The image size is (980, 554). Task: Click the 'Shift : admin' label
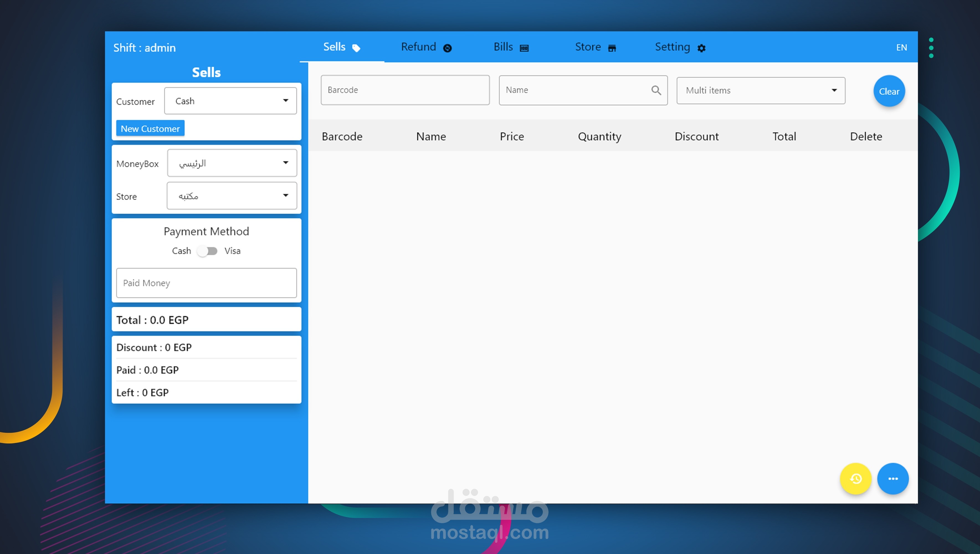(x=145, y=48)
